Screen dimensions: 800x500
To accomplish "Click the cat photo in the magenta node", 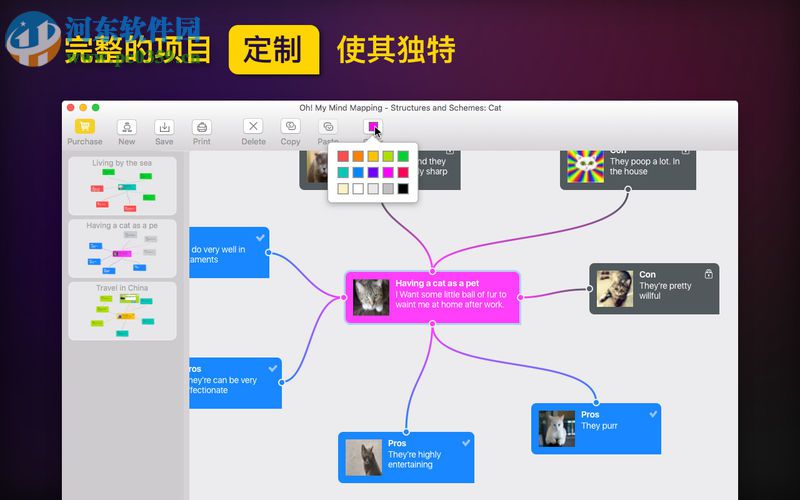I will point(371,297).
